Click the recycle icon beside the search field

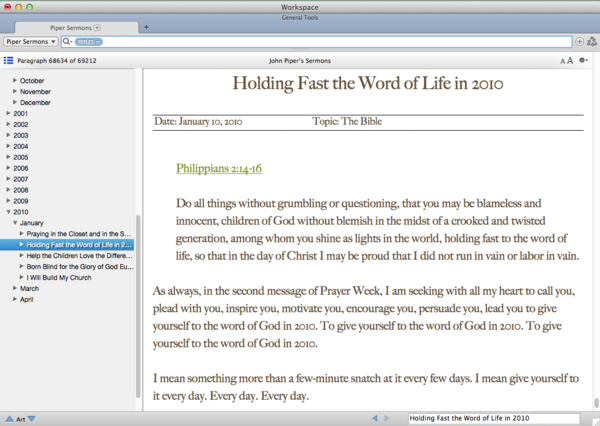pyautogui.click(x=592, y=41)
